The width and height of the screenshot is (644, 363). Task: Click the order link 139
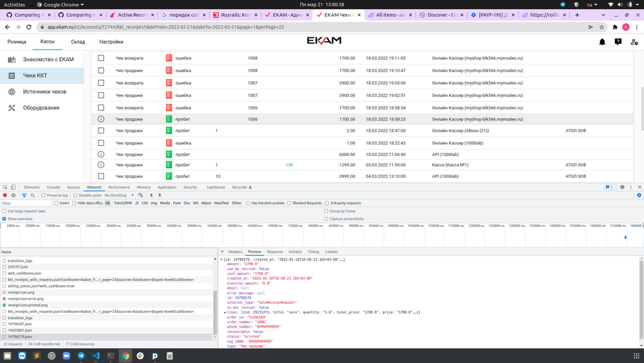click(x=289, y=165)
